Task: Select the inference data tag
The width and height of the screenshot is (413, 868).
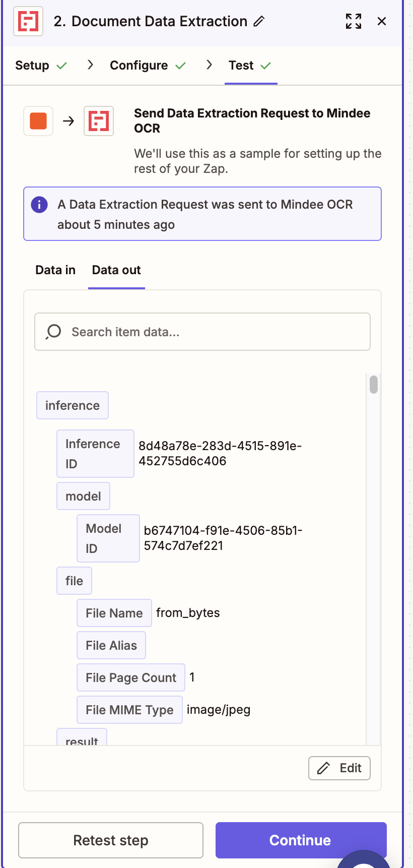Action: coord(73,405)
